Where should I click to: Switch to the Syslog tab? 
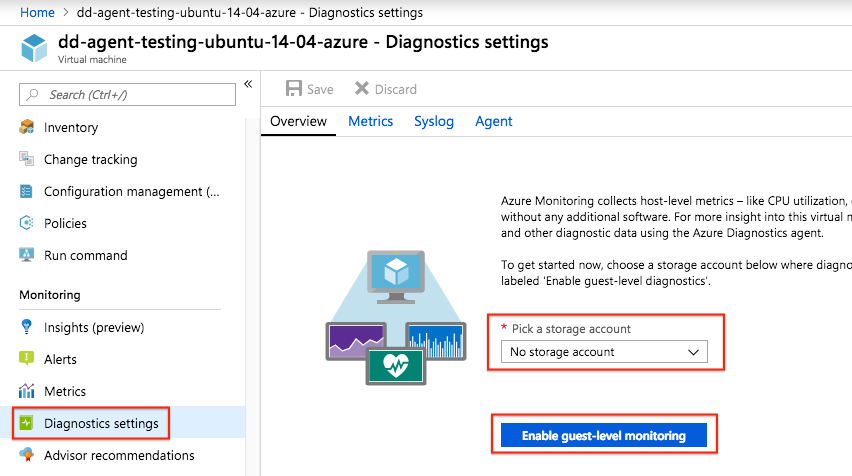[434, 121]
